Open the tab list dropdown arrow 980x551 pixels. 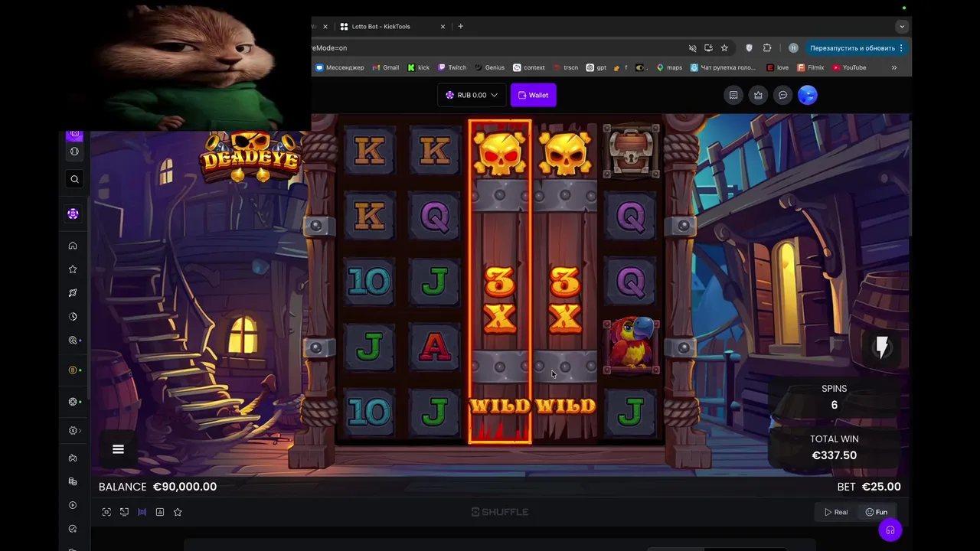[902, 26]
